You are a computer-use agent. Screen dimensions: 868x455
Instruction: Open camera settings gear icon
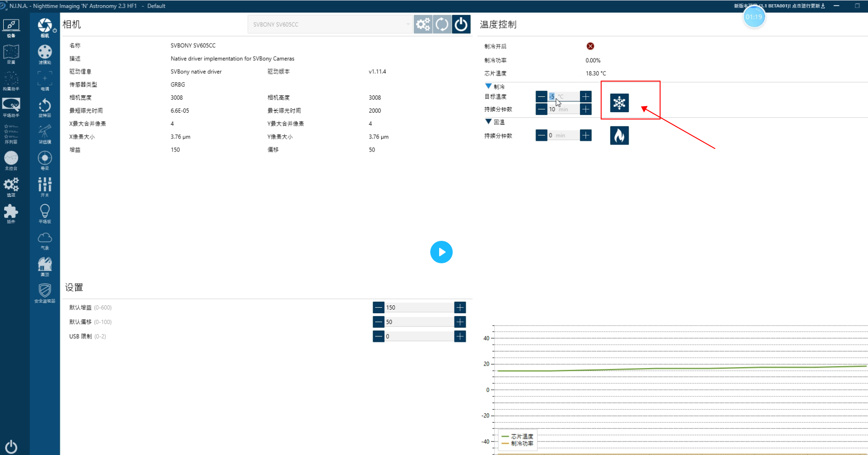pos(423,24)
